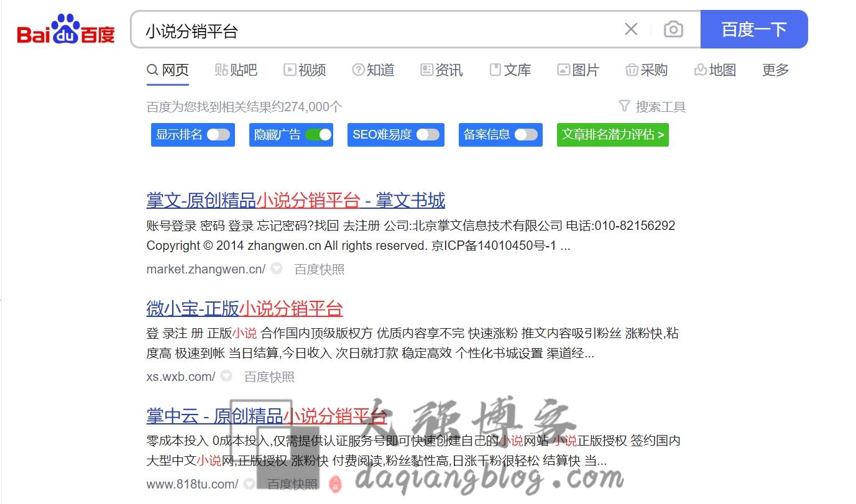
Task: Open the 资讯 tab
Action: point(441,70)
